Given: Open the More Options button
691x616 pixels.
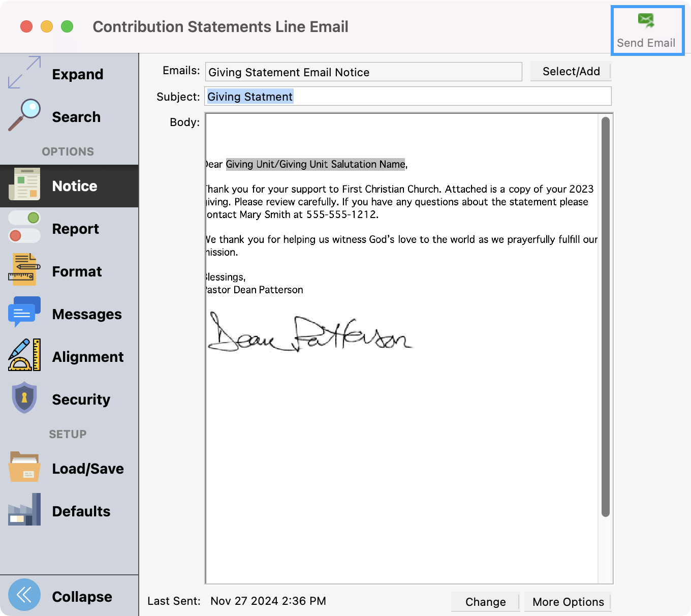Looking at the screenshot, I should click(x=568, y=602).
